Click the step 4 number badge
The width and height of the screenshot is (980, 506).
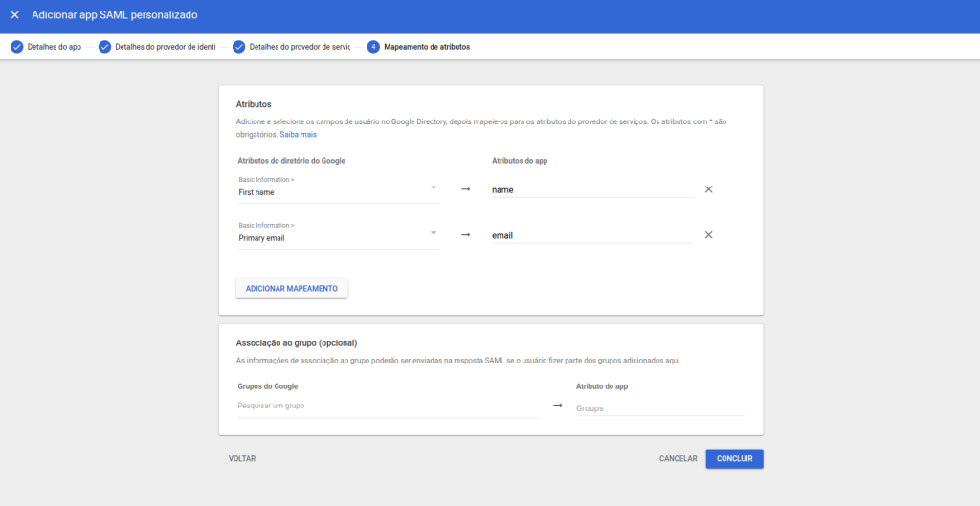(x=373, y=47)
